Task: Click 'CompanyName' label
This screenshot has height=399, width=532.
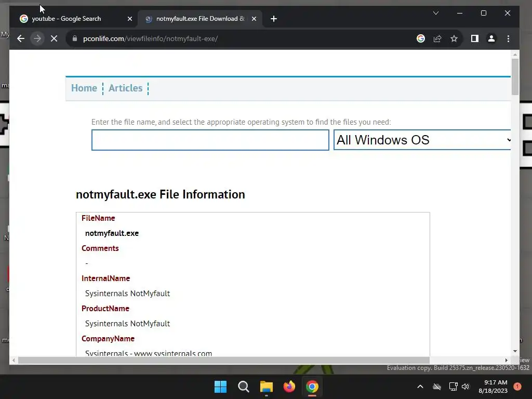Action: [108, 339]
